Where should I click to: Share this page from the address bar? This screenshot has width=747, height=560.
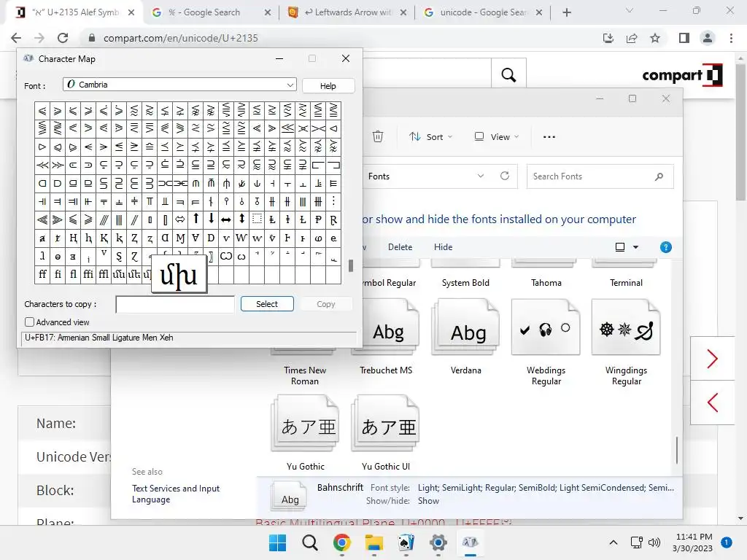(632, 38)
